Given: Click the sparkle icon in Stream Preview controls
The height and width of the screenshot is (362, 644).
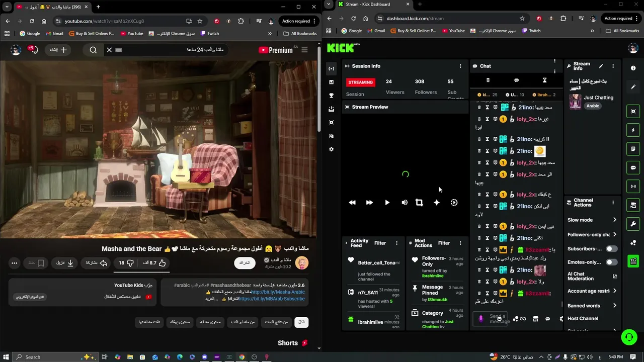Looking at the screenshot, I should (x=437, y=202).
